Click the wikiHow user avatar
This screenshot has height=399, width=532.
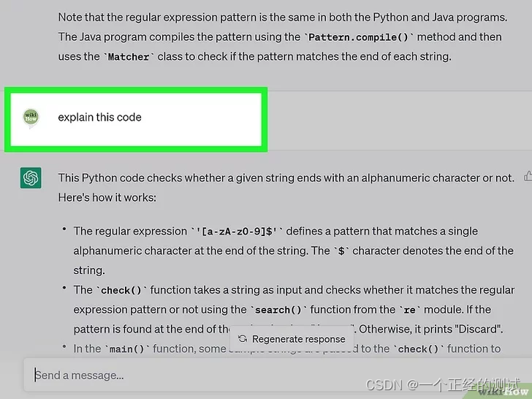point(31,118)
